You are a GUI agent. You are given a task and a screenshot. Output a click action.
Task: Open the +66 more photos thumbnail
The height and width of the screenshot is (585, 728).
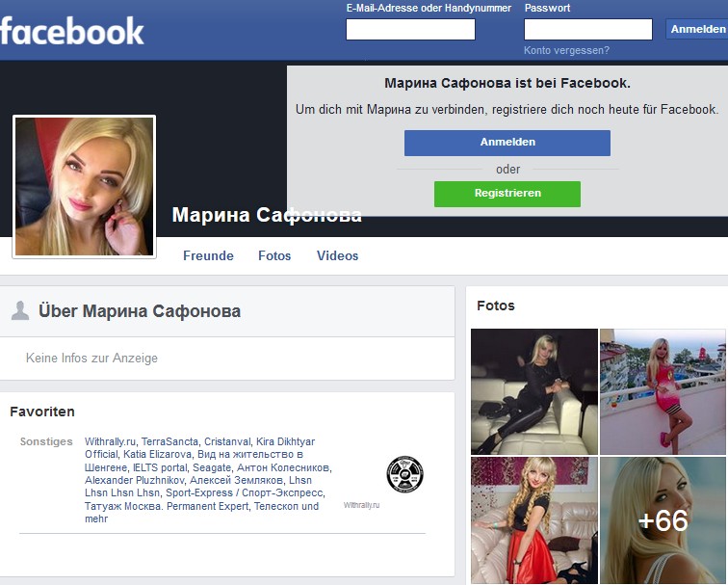tap(663, 520)
